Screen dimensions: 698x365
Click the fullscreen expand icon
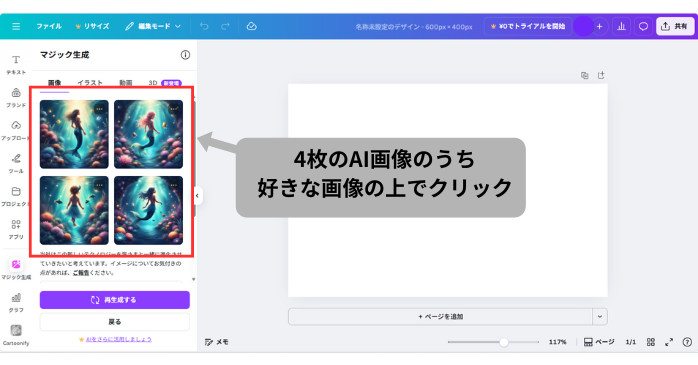(669, 342)
